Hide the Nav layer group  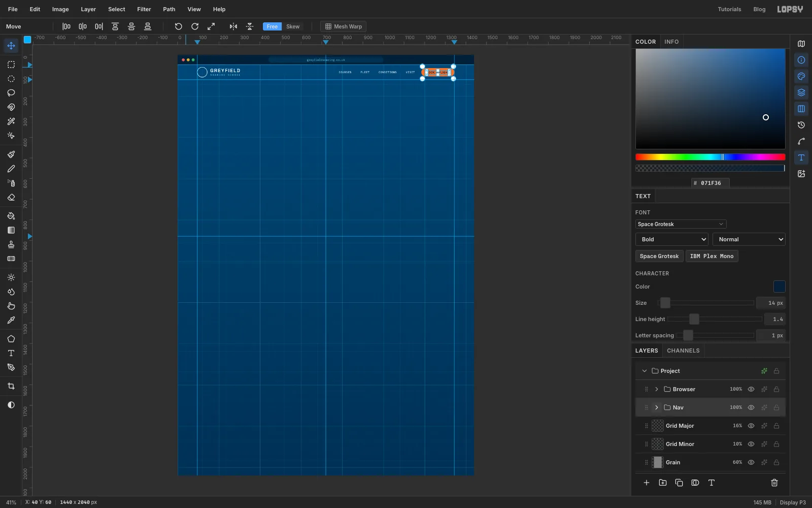click(x=751, y=407)
